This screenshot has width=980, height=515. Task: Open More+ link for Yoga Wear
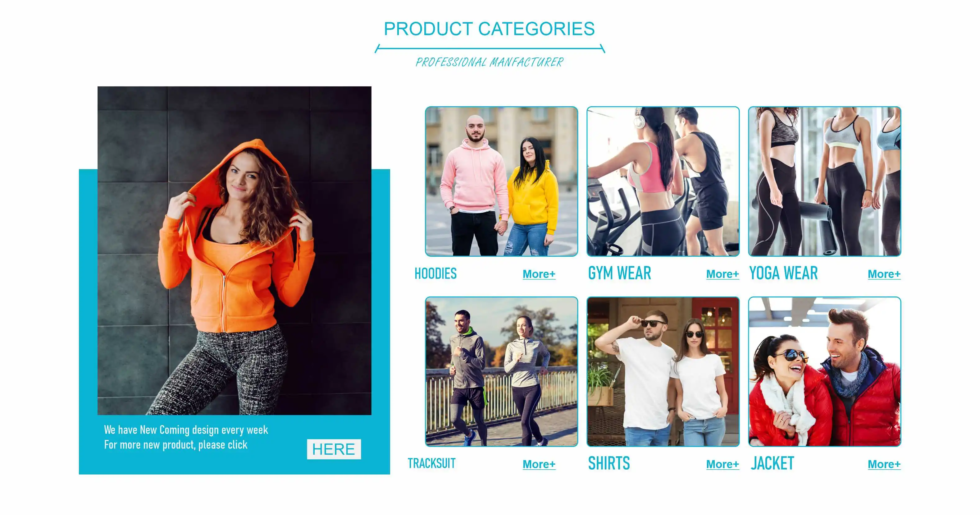pos(884,274)
